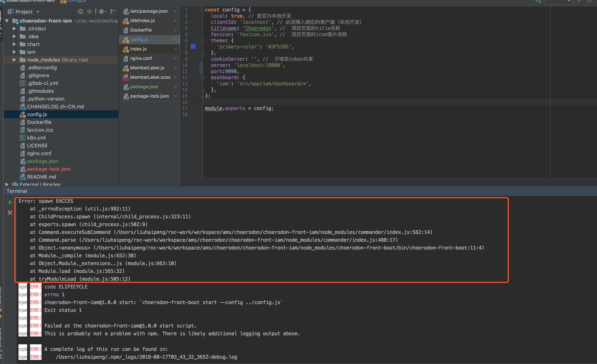The width and height of the screenshot is (597, 364).
Task: Switch to the MemberLabel.scss tab
Action: tap(150, 77)
